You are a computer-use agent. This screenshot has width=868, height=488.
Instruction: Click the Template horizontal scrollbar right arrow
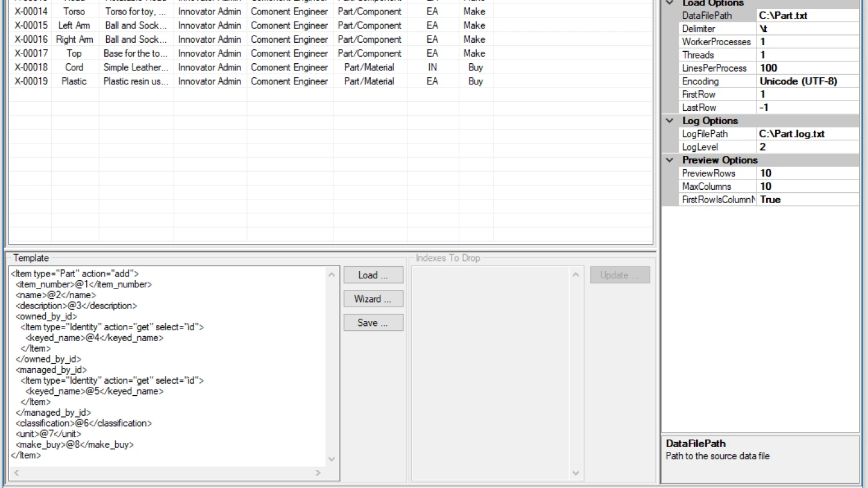pyautogui.click(x=318, y=473)
